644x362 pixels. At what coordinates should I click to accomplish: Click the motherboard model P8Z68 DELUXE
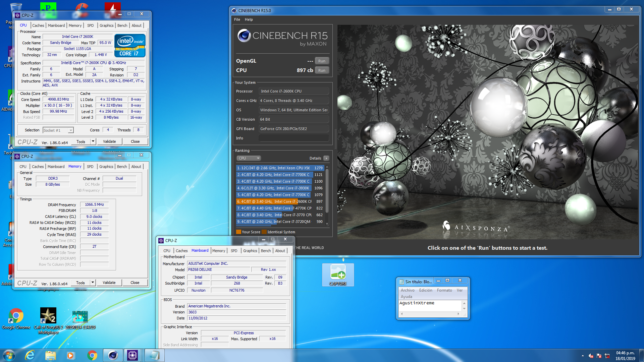(x=219, y=269)
